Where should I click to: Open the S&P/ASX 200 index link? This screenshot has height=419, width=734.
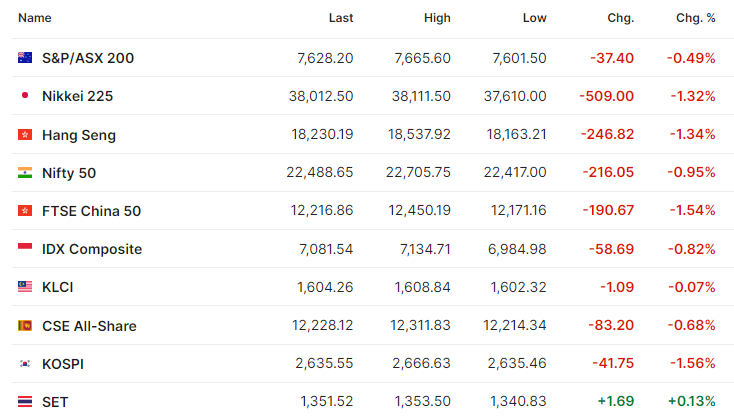pyautogui.click(x=88, y=58)
